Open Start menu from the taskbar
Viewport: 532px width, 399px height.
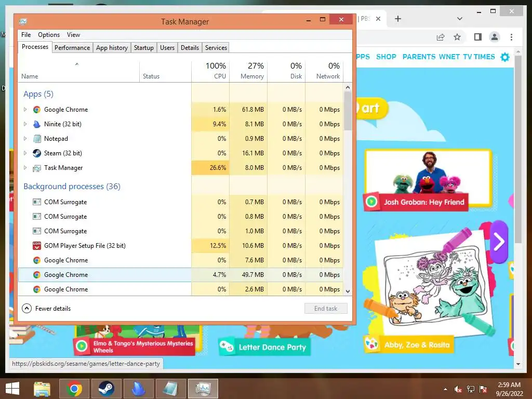point(12,389)
